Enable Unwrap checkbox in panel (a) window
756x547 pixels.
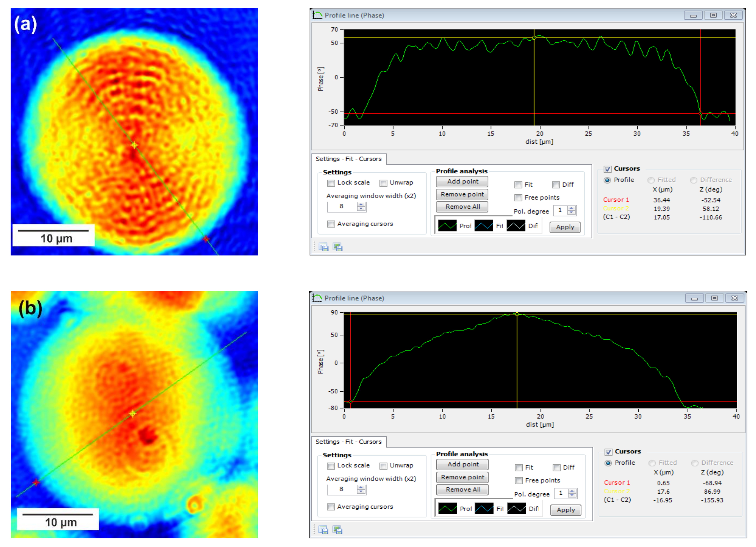pos(383,183)
